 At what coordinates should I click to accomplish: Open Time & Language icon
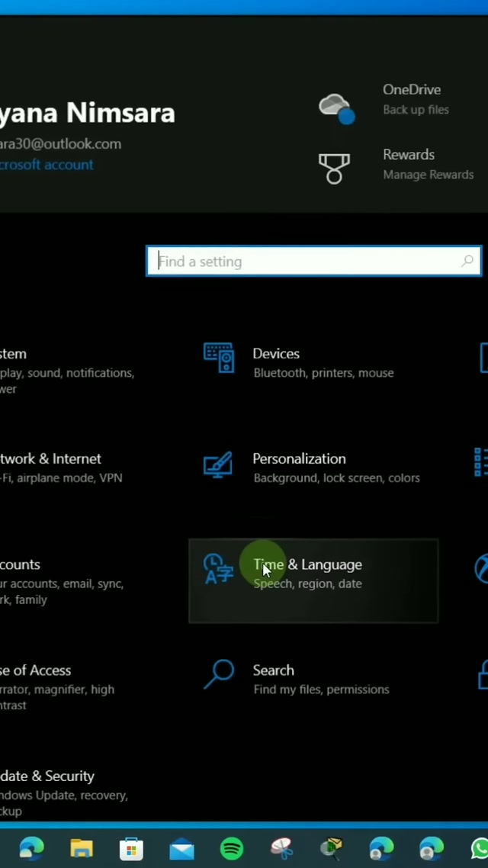[218, 570]
